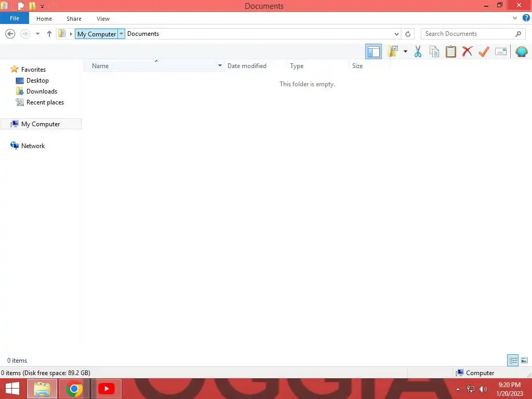The height and width of the screenshot is (399, 532).
Task: Open Customize Quick Access Toolbar dropdown
Action: pos(43,6)
